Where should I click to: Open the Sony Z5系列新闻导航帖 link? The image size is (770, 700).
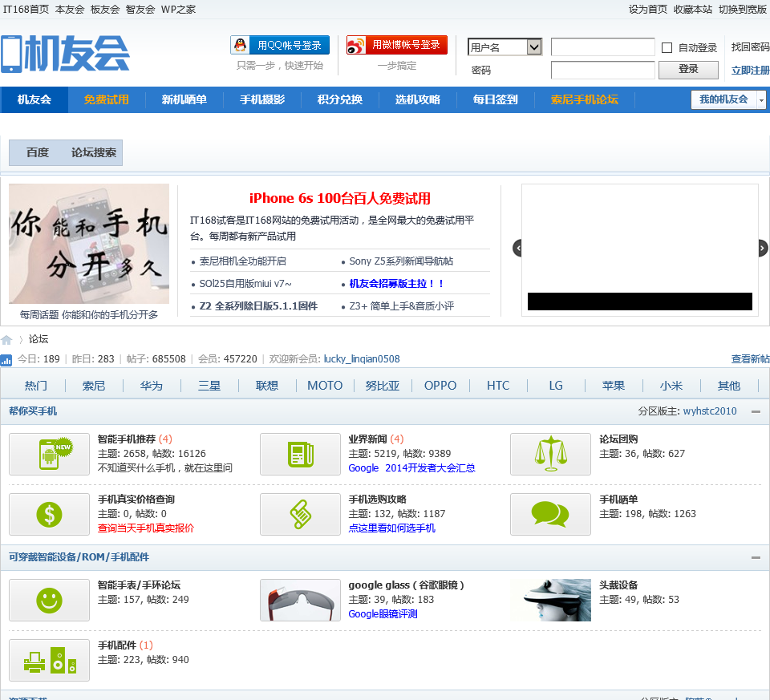401,261
